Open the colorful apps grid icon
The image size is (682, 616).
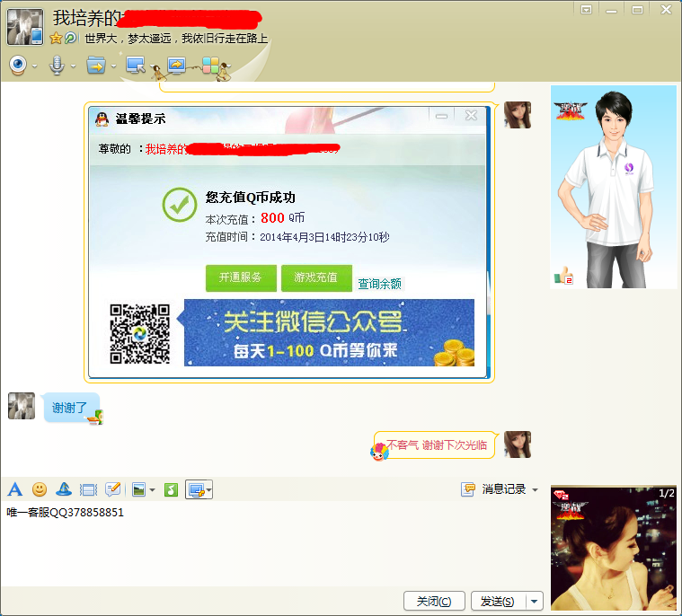point(210,66)
